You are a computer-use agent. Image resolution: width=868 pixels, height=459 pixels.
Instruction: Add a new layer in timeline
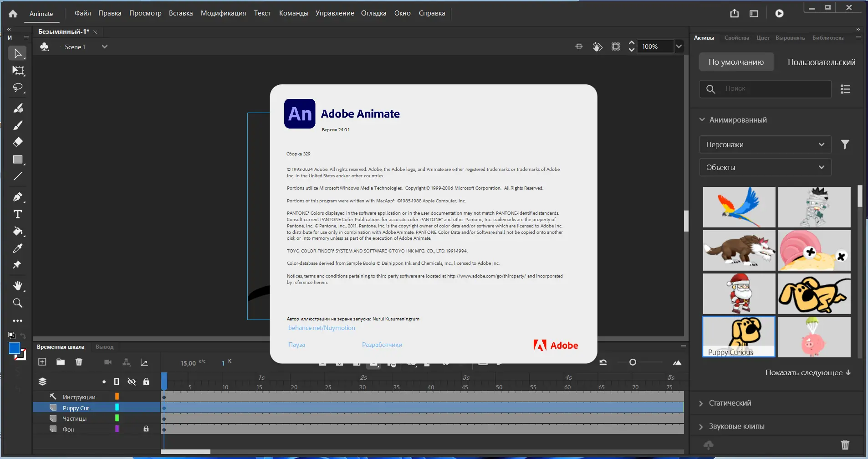pos(42,362)
